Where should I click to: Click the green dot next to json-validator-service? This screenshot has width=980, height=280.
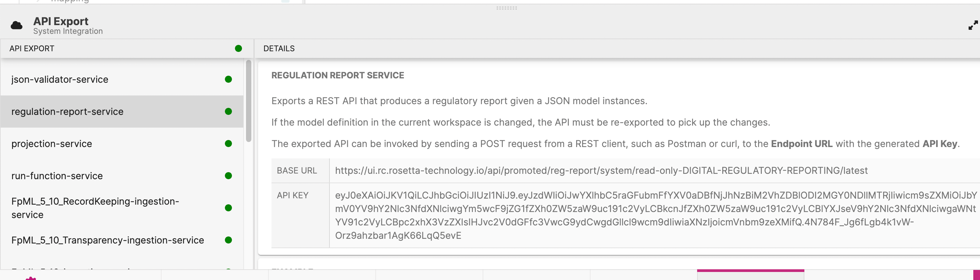228,79
